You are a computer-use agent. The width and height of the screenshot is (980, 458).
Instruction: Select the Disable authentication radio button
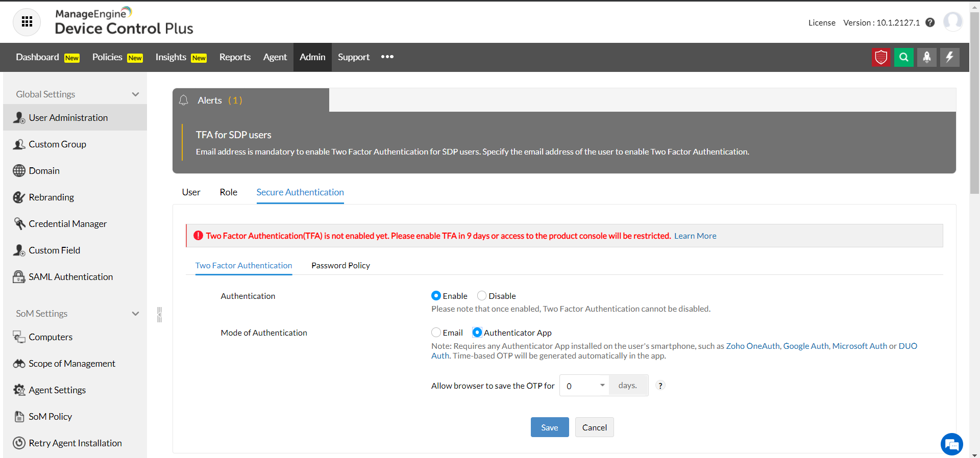tap(482, 296)
